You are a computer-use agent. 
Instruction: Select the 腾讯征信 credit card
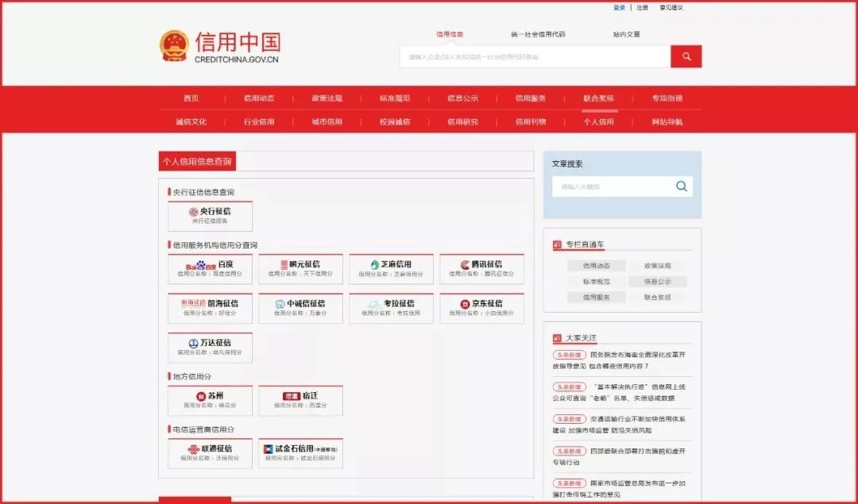(x=481, y=268)
